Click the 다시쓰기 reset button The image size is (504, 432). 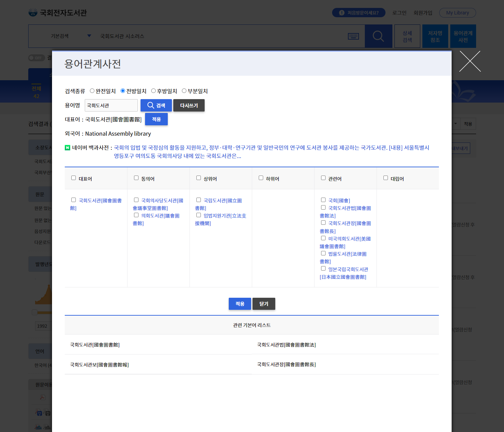coord(189,105)
